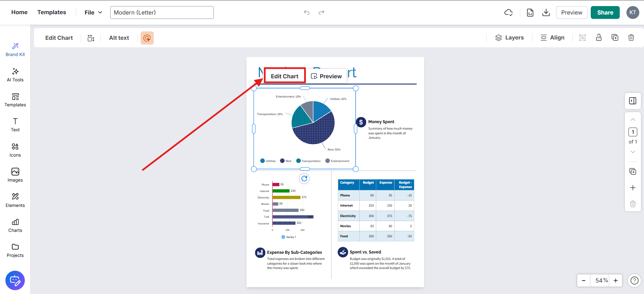
Task: Delete selected chart with trash icon
Action: click(x=631, y=38)
